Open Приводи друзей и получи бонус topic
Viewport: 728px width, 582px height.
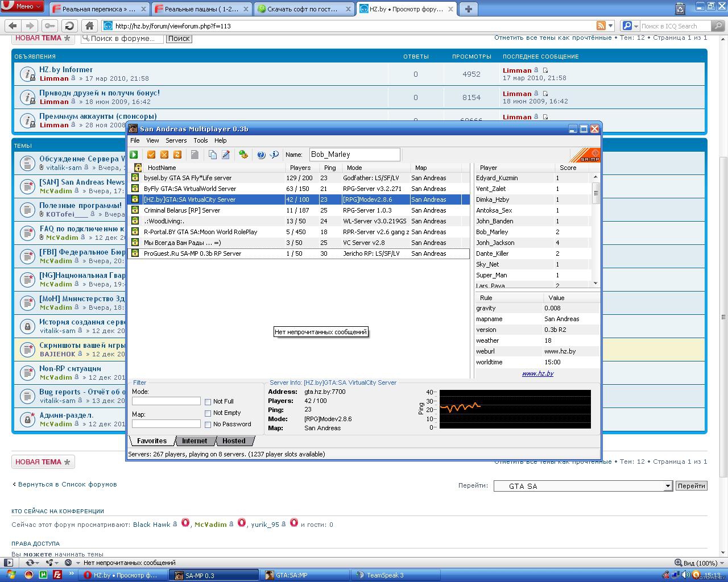tap(100, 93)
